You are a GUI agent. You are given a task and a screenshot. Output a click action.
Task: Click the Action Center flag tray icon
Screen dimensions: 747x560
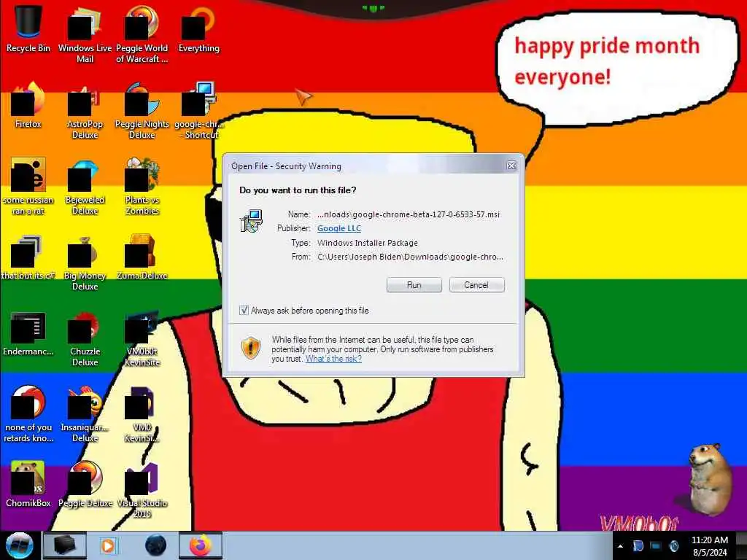(638, 546)
